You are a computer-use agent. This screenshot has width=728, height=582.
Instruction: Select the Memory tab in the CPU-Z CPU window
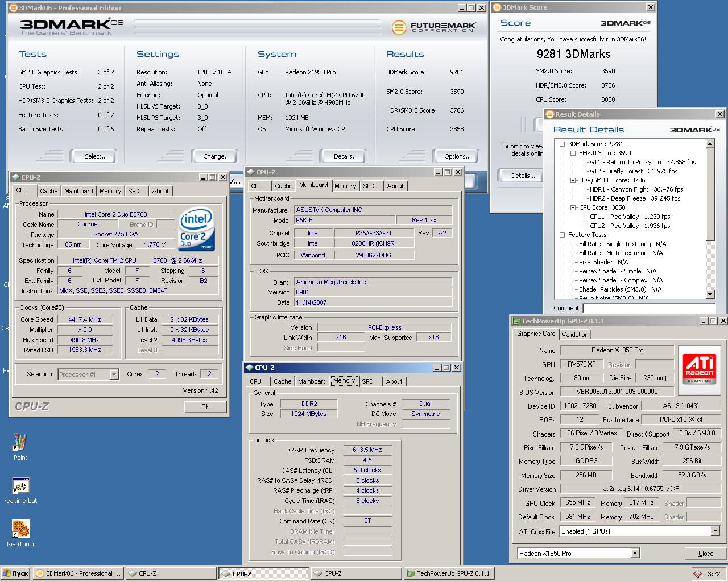click(110, 191)
